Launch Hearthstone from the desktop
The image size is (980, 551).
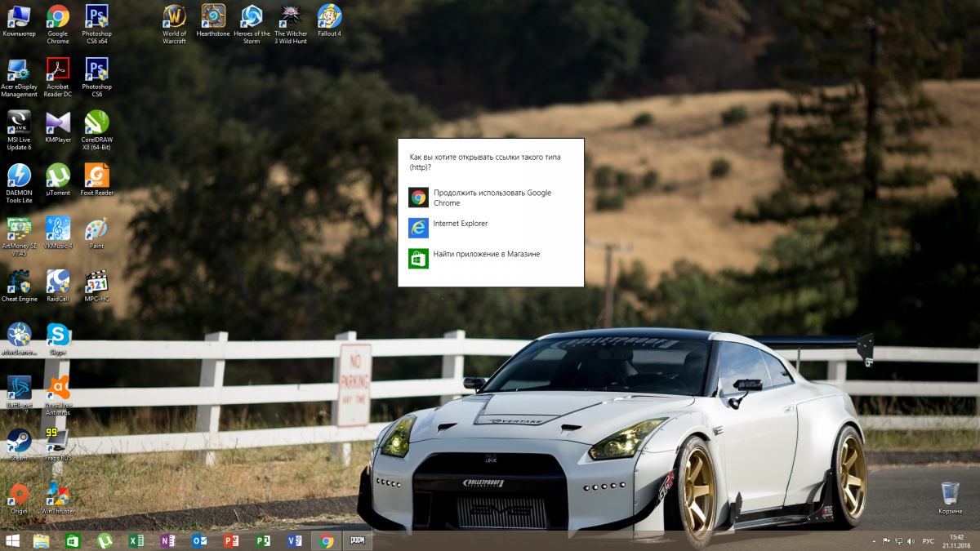(x=213, y=18)
